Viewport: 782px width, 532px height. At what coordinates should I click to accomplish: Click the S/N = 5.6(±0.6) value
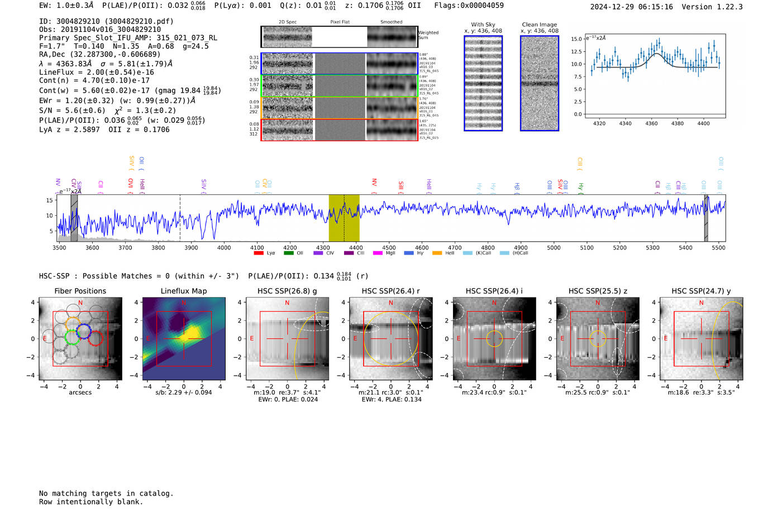coord(72,111)
